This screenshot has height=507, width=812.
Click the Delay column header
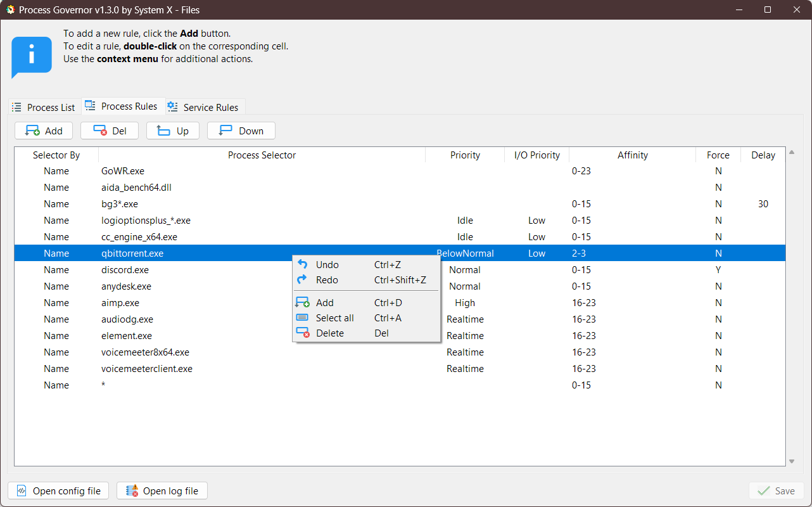[x=763, y=155]
